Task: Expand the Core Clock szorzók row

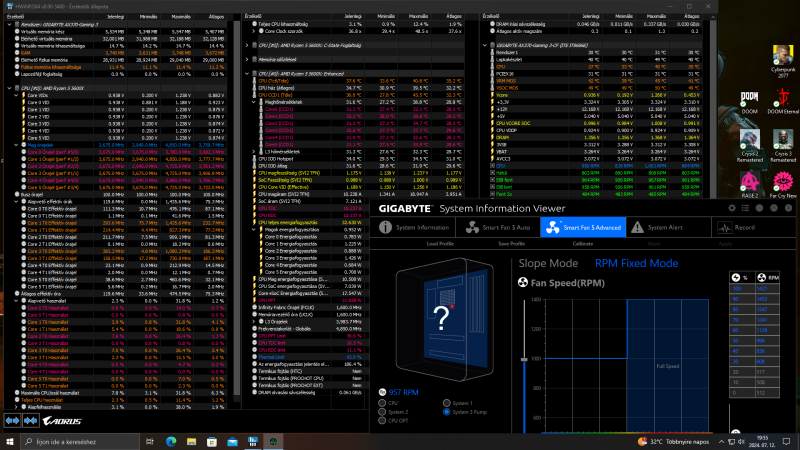Action: pos(254,31)
